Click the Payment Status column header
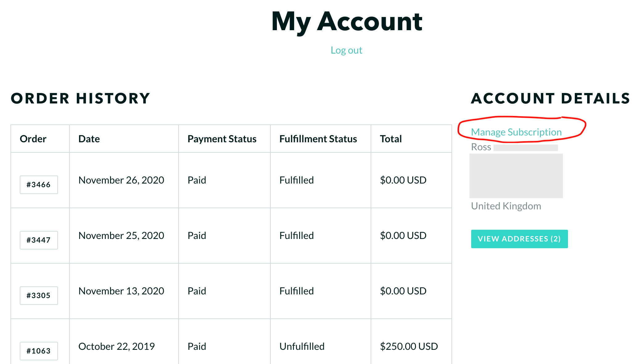 click(x=222, y=139)
